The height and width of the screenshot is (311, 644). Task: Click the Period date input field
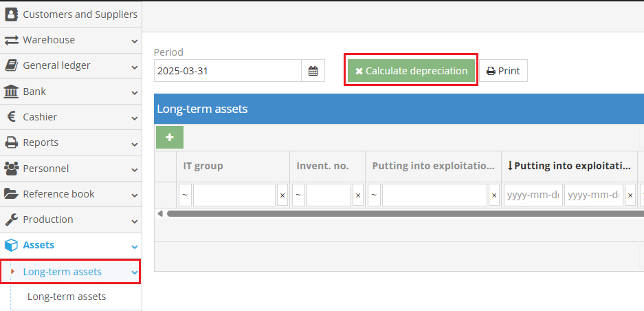coord(227,71)
